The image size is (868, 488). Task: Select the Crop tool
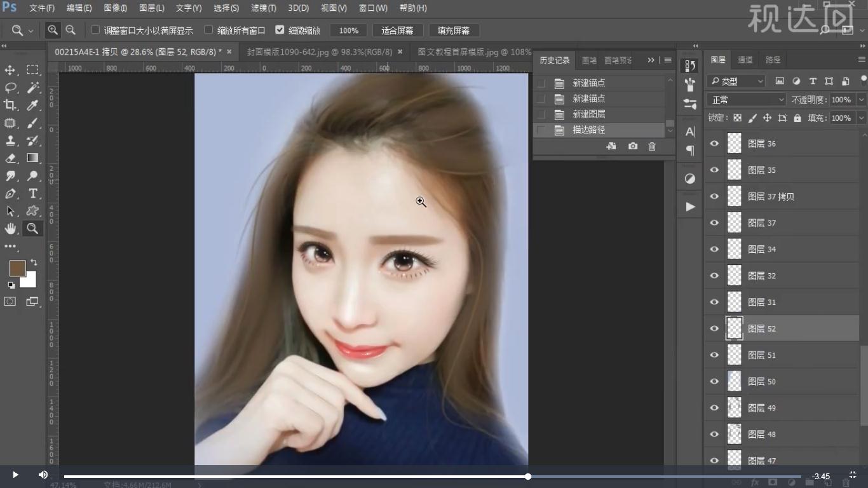[x=10, y=105]
